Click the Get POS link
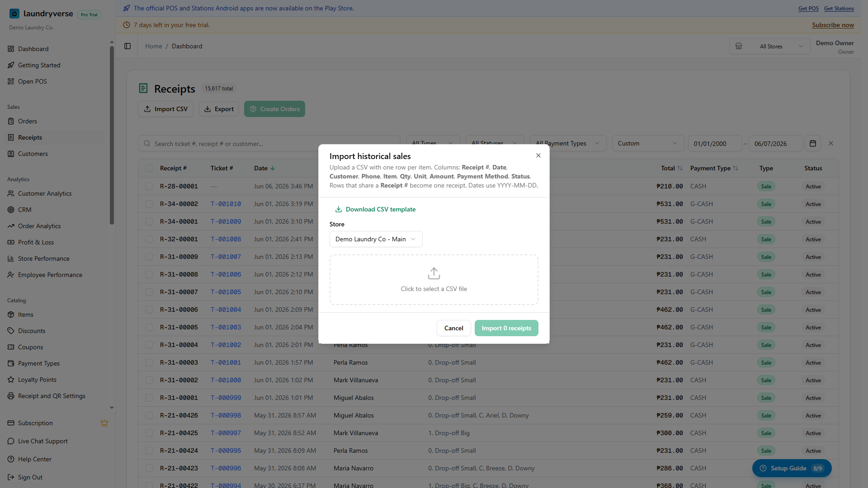The height and width of the screenshot is (488, 868). click(808, 8)
